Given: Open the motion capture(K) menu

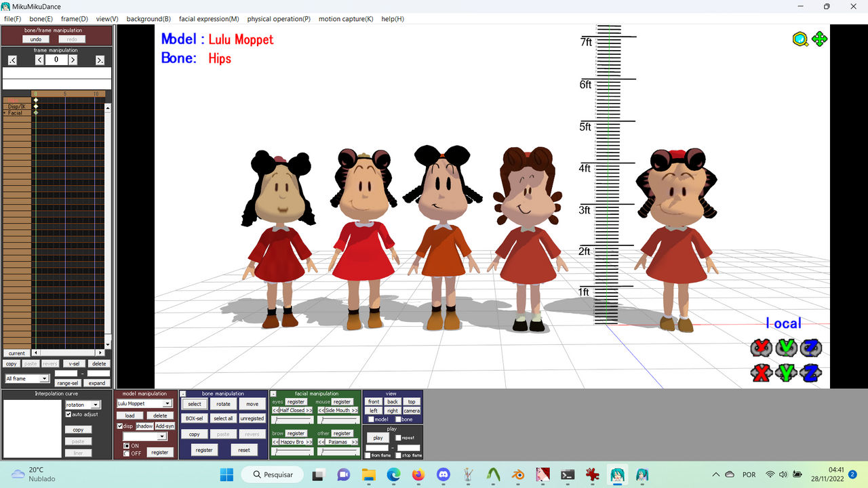Looking at the screenshot, I should 347,19.
